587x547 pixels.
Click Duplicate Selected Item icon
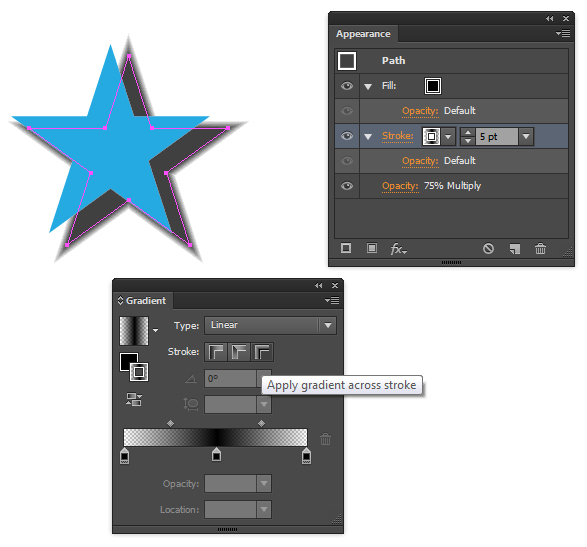pyautogui.click(x=515, y=249)
